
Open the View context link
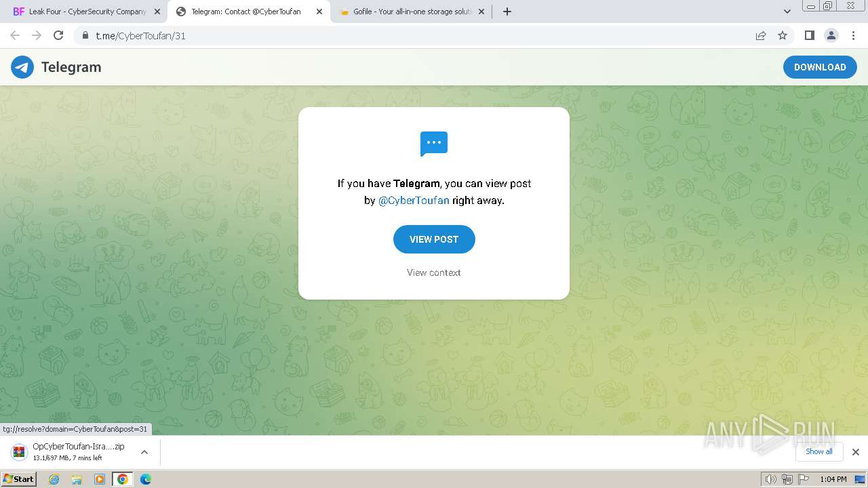434,272
